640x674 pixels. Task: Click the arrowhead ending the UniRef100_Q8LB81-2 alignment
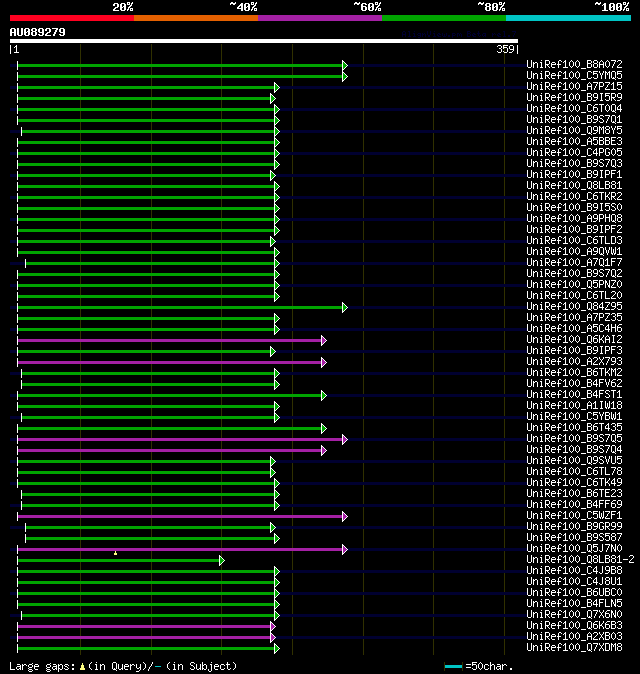tap(222, 561)
